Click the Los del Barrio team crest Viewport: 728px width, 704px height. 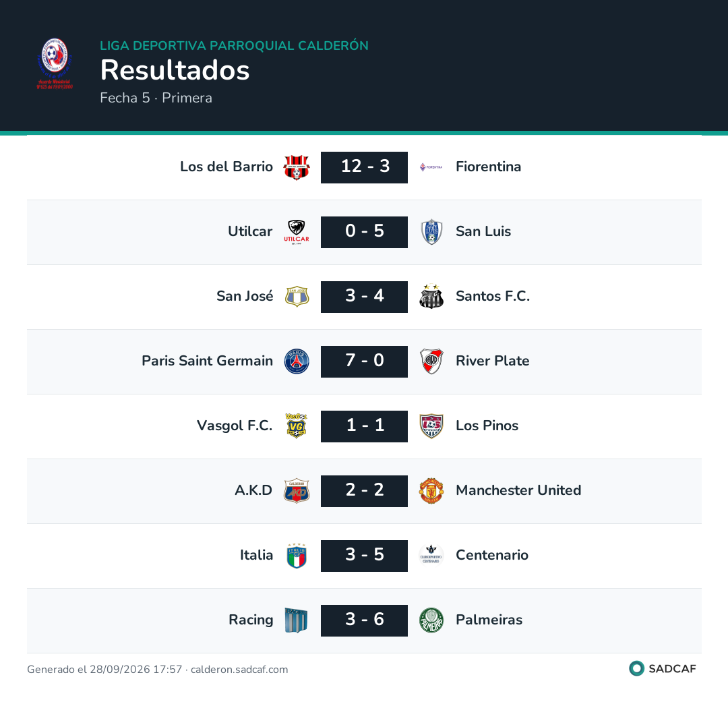point(297,167)
